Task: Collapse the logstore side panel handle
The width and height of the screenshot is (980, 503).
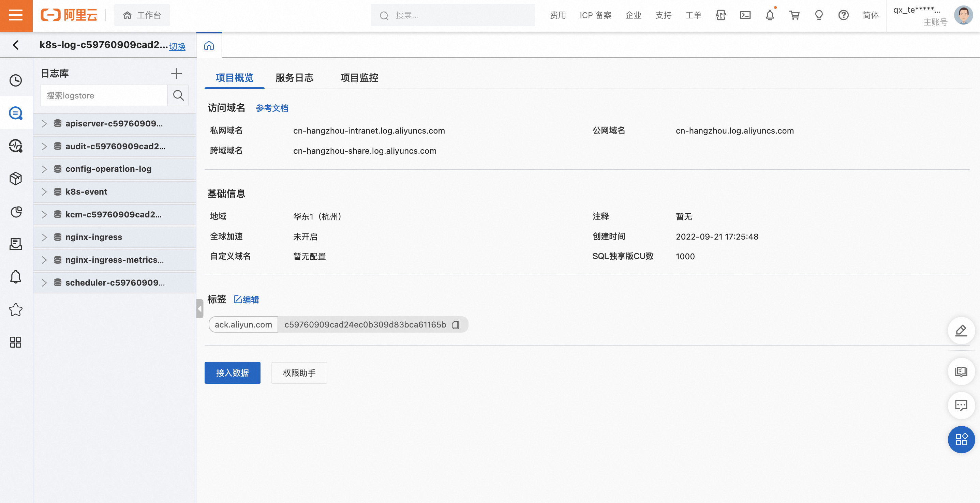Action: [200, 309]
